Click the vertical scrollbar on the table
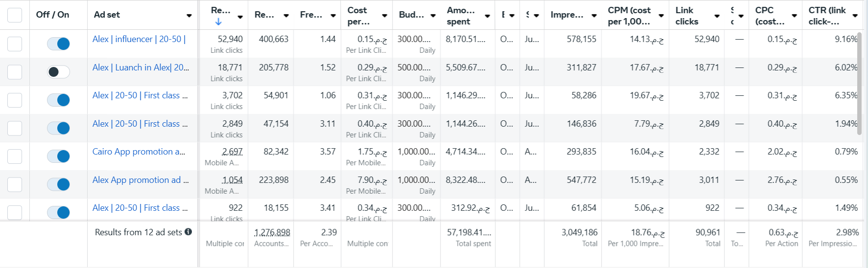 (859, 83)
